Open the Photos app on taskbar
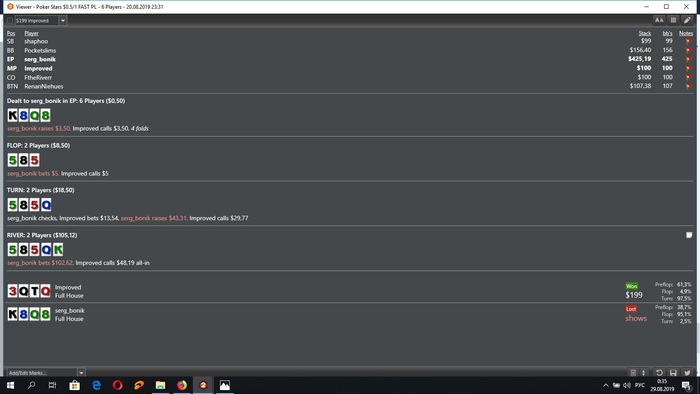Image resolution: width=700 pixels, height=394 pixels. [x=225, y=385]
